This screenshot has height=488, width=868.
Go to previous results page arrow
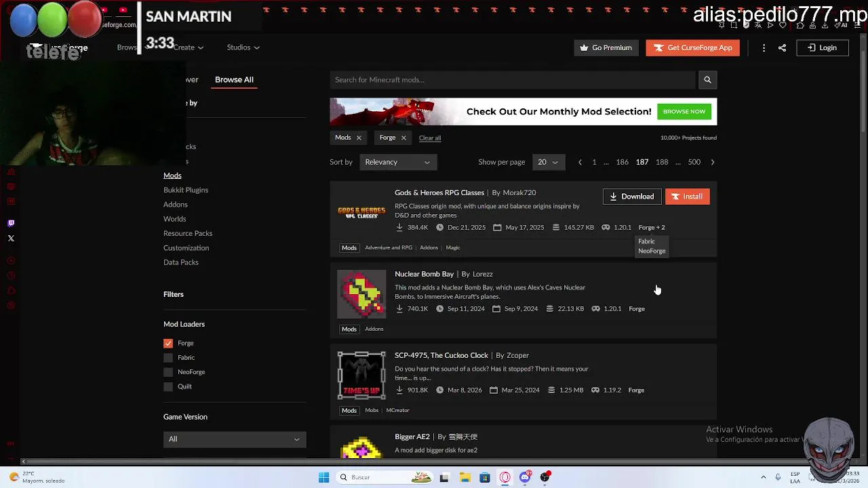[x=580, y=162]
